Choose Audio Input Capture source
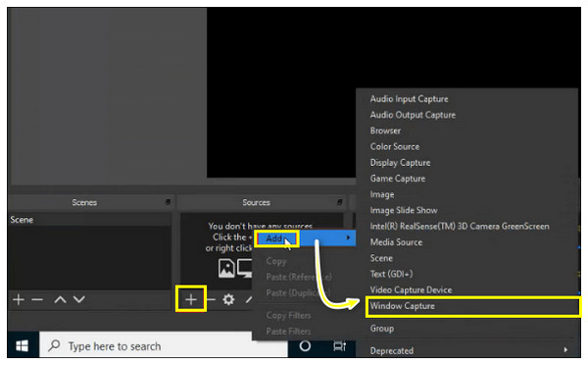 click(x=409, y=99)
